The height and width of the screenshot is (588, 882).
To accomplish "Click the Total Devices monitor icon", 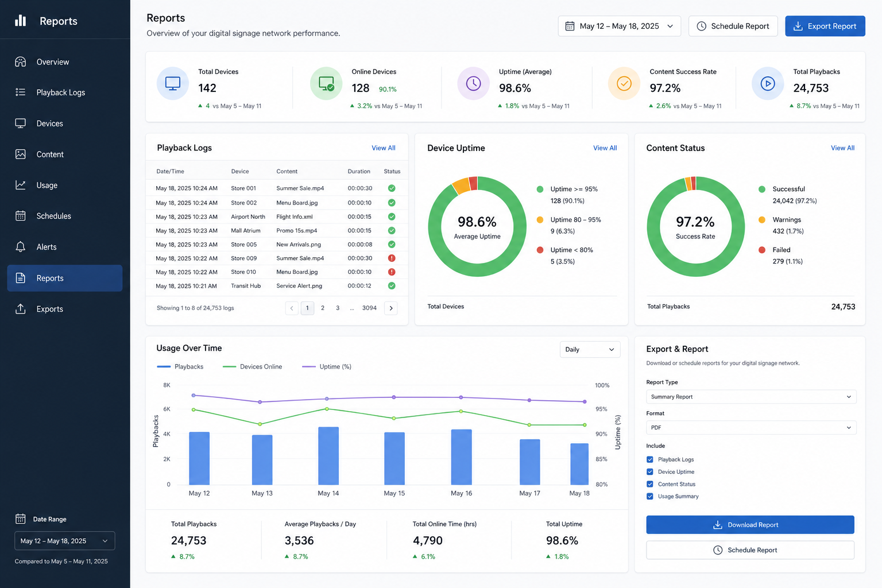I will (x=173, y=84).
